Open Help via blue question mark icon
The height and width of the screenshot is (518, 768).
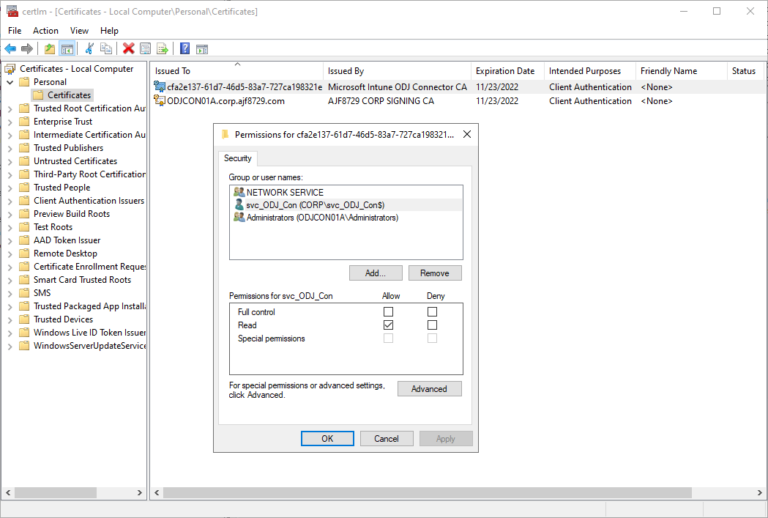tap(185, 48)
